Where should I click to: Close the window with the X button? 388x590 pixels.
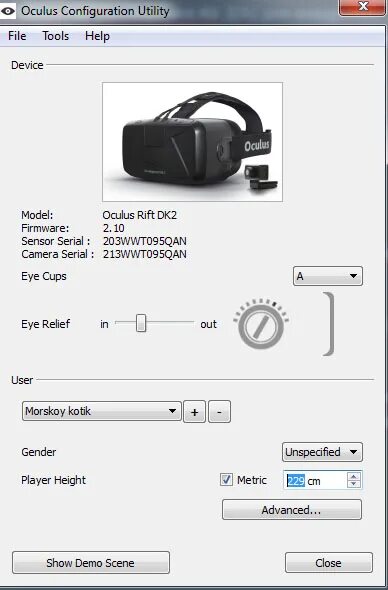[x=362, y=7]
